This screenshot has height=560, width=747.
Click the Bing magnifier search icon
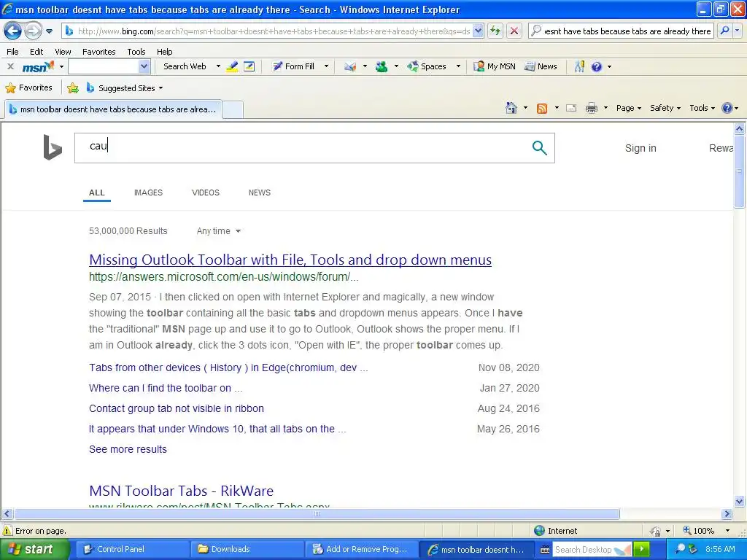click(539, 147)
